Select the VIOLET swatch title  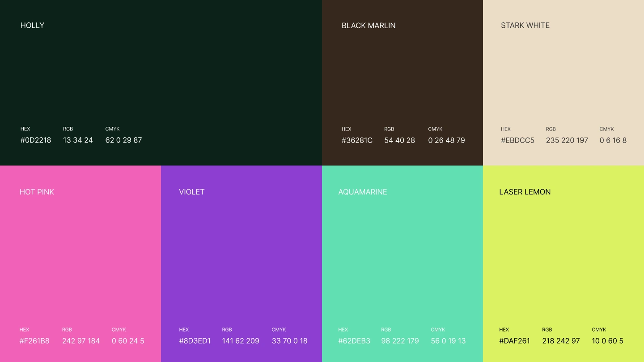(x=191, y=192)
